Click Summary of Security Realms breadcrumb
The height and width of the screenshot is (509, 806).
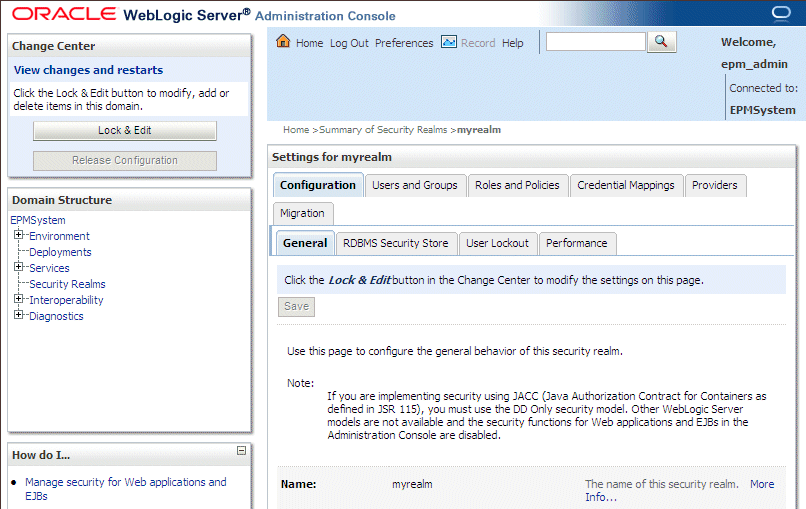click(384, 130)
